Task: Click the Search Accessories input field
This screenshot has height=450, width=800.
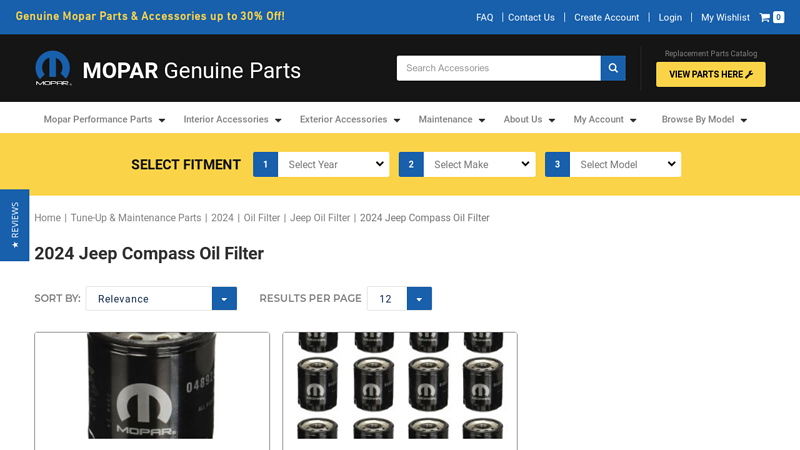Action: click(x=498, y=68)
